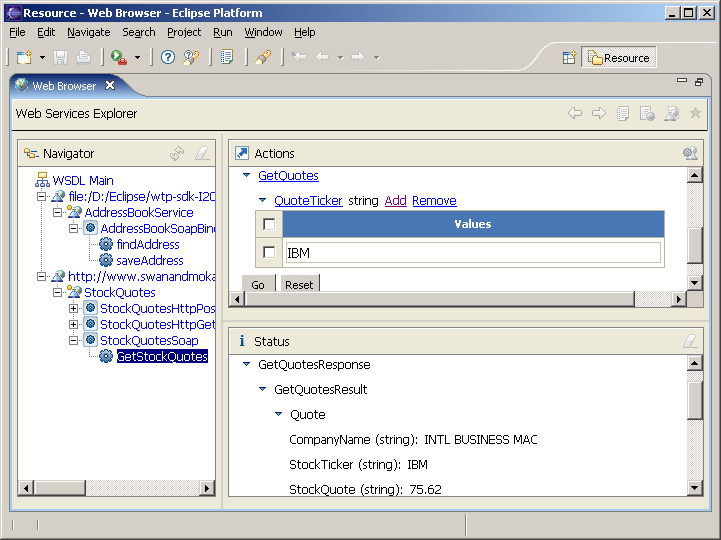Click Status pane scroll down arrow
The image size is (721, 540).
pyautogui.click(x=694, y=488)
